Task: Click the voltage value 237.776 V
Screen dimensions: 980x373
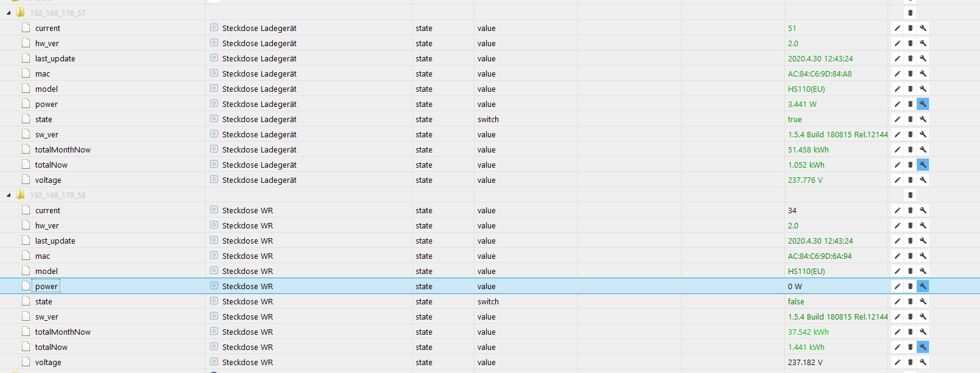Action: pos(805,180)
